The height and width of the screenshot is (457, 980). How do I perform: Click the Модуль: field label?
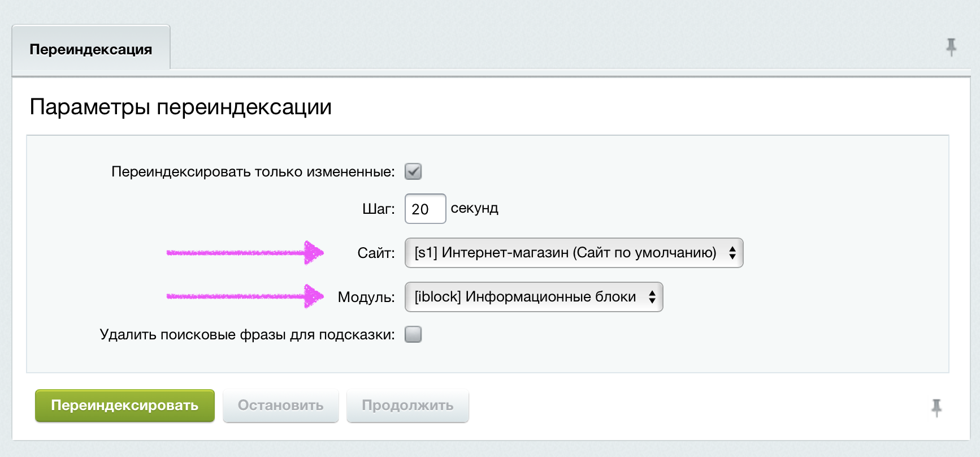coord(366,297)
